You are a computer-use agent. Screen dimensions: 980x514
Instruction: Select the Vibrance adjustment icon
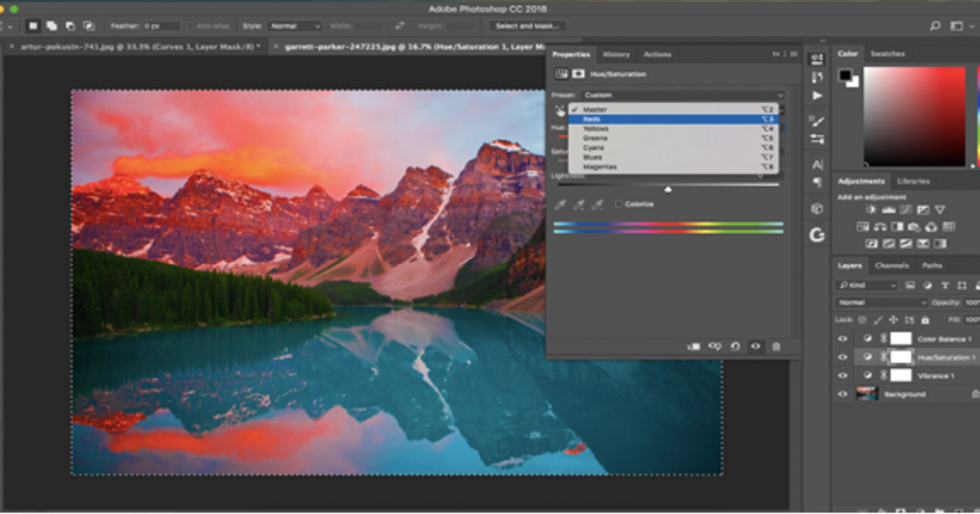click(x=940, y=210)
